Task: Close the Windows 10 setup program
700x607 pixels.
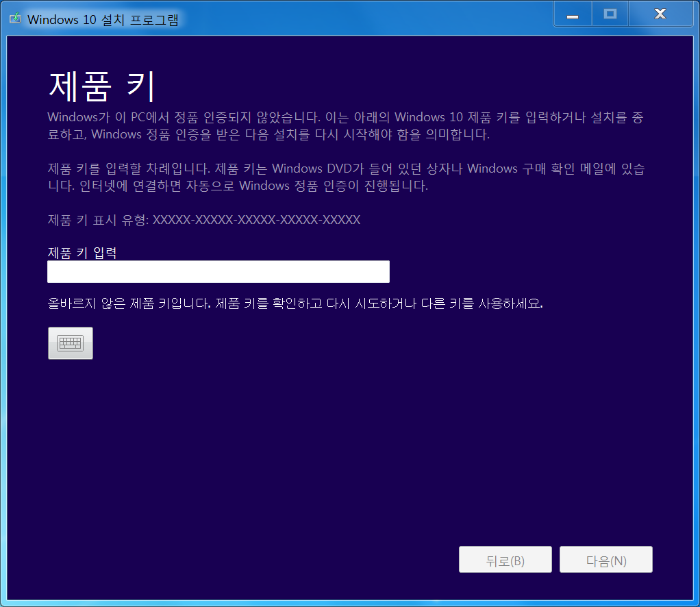Action: pyautogui.click(x=660, y=14)
